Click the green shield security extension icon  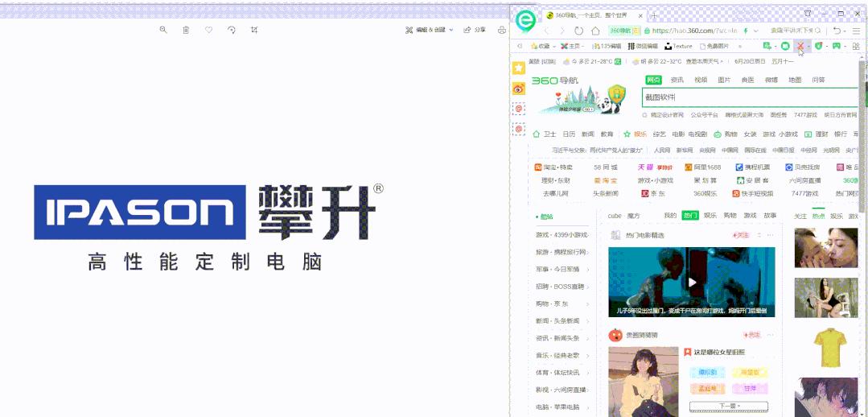tap(819, 46)
